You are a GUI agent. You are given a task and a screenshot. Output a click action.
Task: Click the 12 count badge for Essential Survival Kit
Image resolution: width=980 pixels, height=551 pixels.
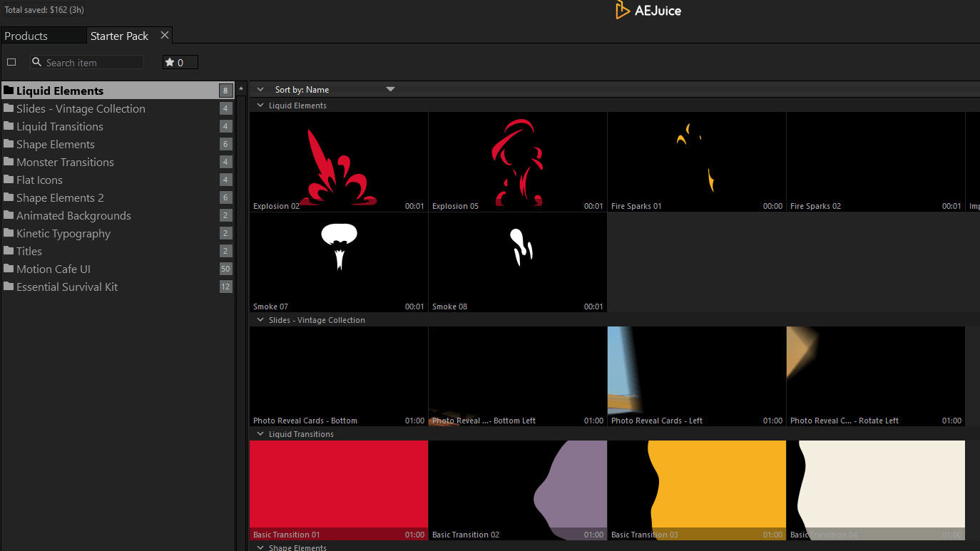225,287
